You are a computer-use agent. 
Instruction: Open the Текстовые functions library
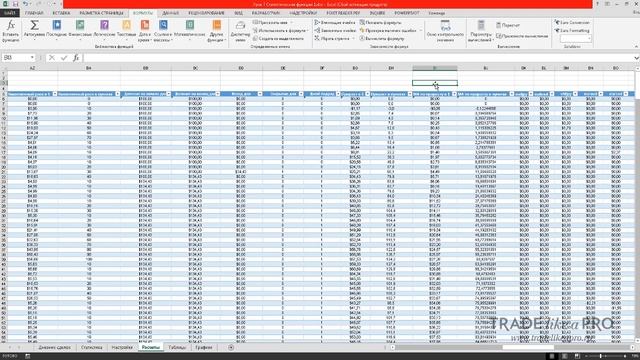[127, 29]
